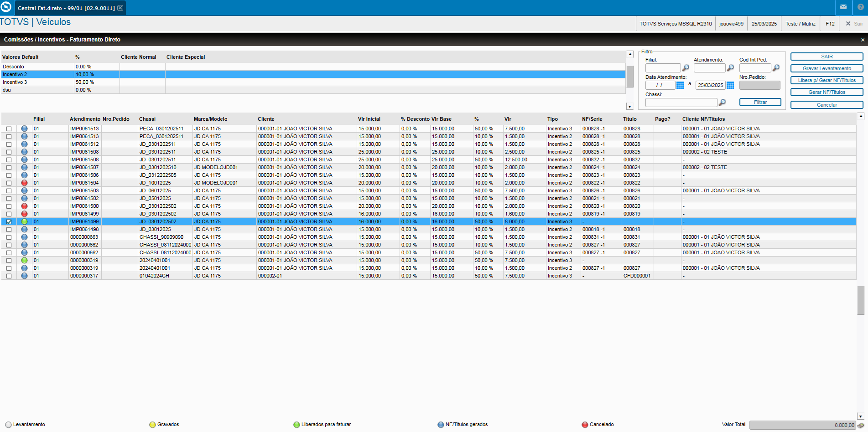Click red status dot of IMP0061500 row
The width and height of the screenshot is (868, 432).
[x=24, y=206]
